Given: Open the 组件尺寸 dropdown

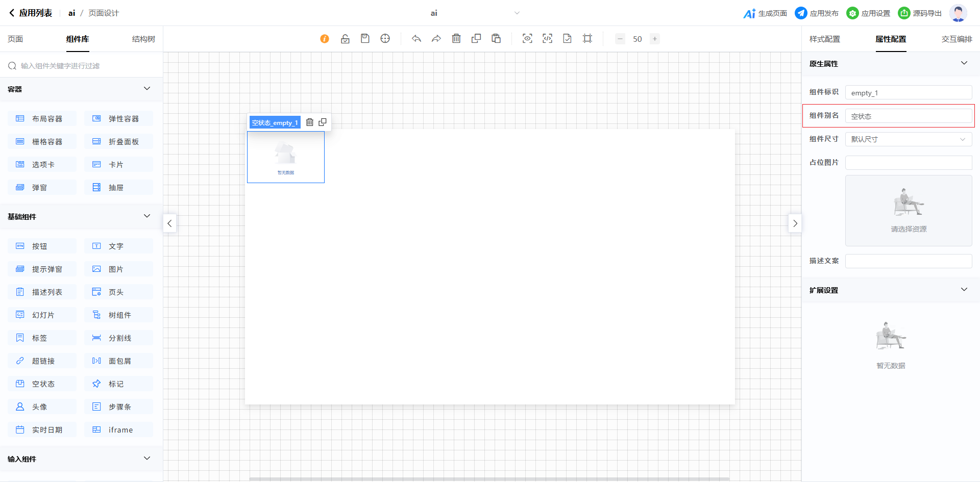Looking at the screenshot, I should 909,139.
